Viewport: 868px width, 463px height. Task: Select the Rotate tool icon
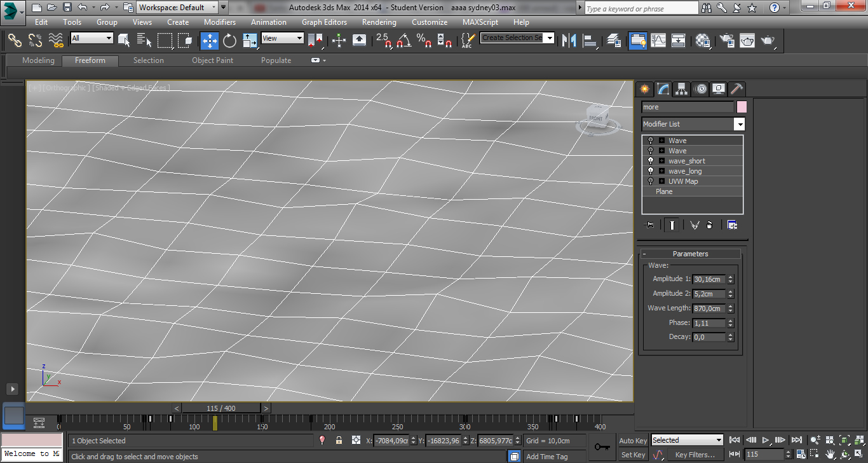pyautogui.click(x=229, y=41)
